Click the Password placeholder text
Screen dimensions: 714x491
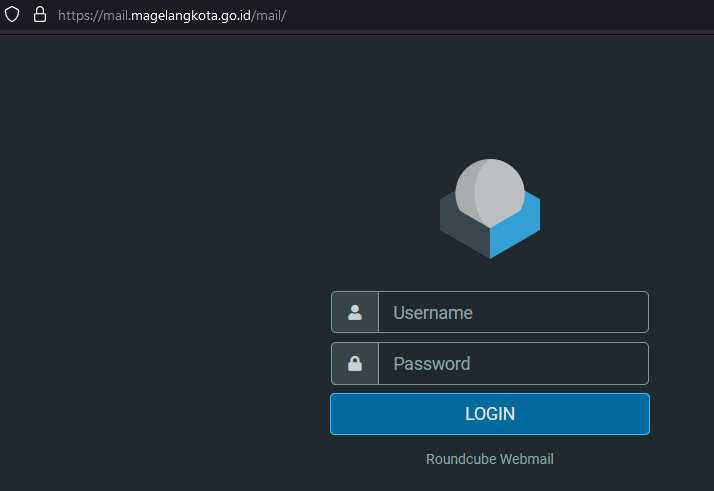tap(432, 364)
